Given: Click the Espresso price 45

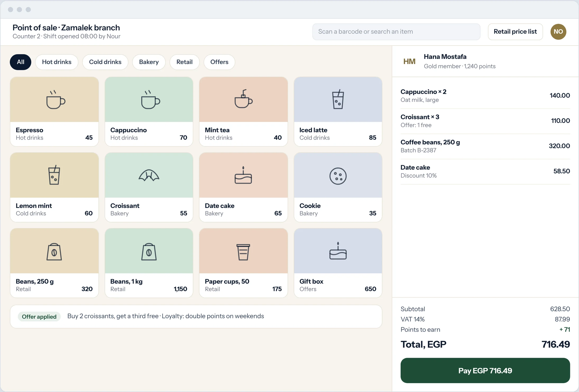Looking at the screenshot, I should pos(89,138).
